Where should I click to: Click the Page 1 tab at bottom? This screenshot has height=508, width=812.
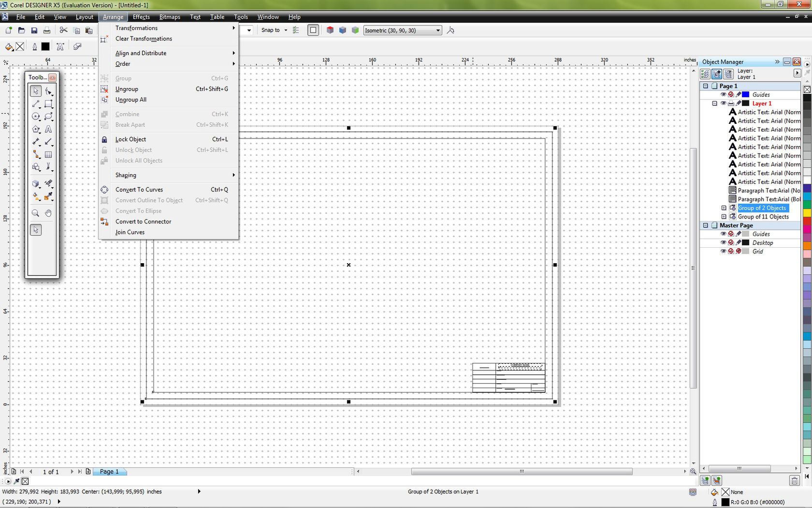tap(109, 472)
